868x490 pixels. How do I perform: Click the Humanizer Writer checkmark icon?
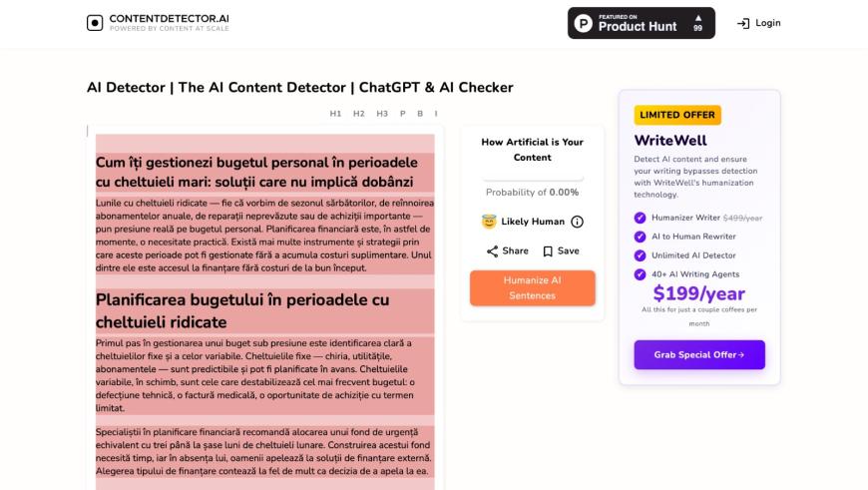(640, 218)
